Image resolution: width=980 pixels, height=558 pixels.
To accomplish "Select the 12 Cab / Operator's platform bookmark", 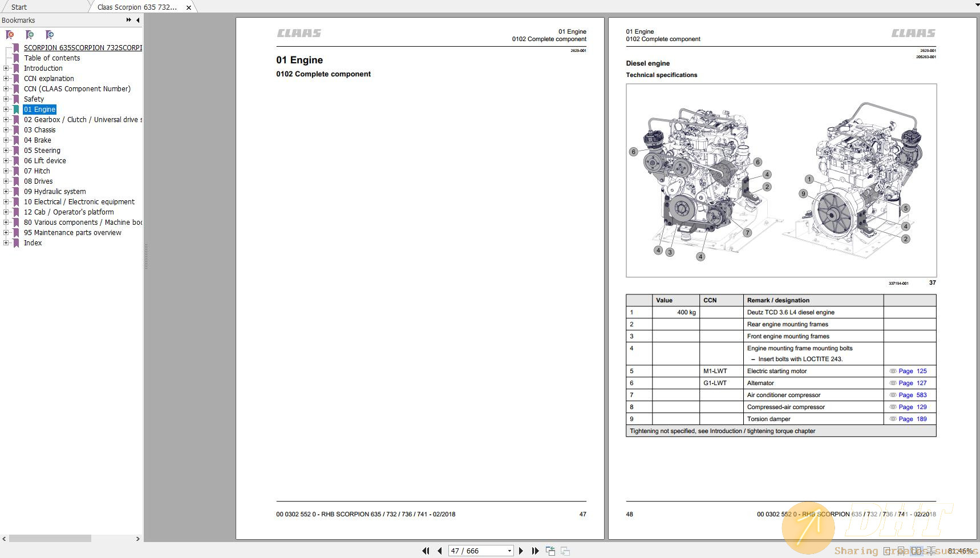I will [x=68, y=212].
